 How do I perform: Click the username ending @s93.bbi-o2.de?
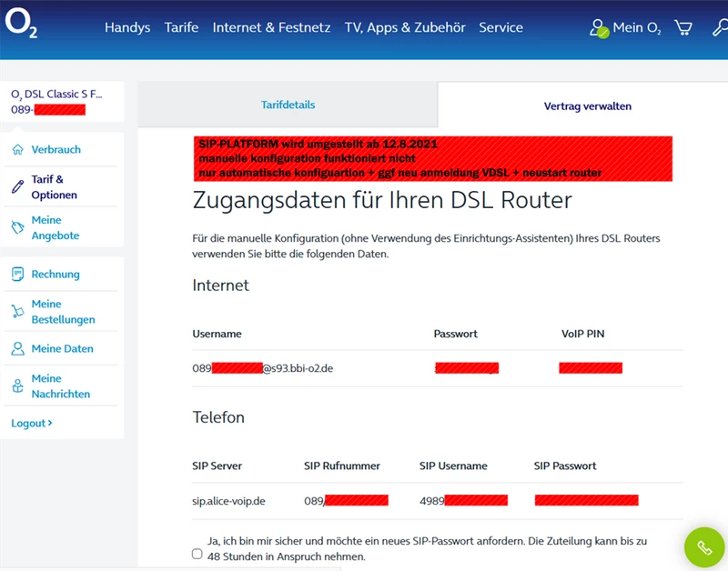(x=262, y=368)
